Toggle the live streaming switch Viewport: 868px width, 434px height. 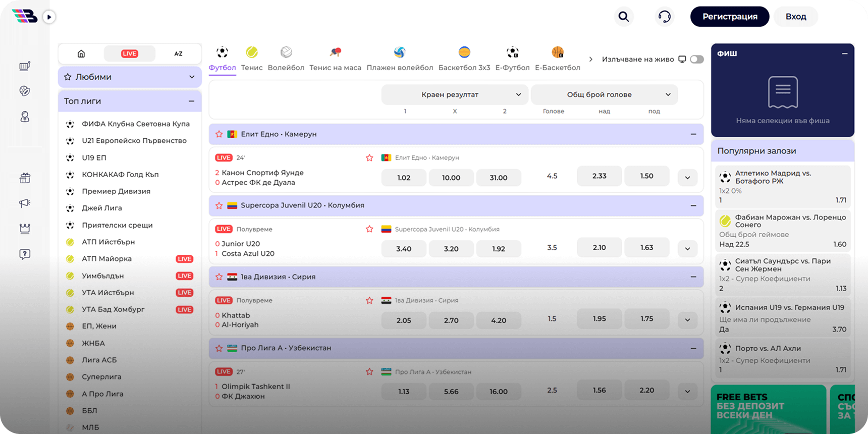(696, 59)
